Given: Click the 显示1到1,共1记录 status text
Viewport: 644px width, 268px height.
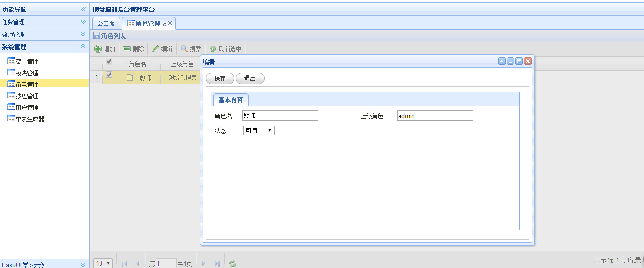Looking at the screenshot, I should [x=618, y=260].
